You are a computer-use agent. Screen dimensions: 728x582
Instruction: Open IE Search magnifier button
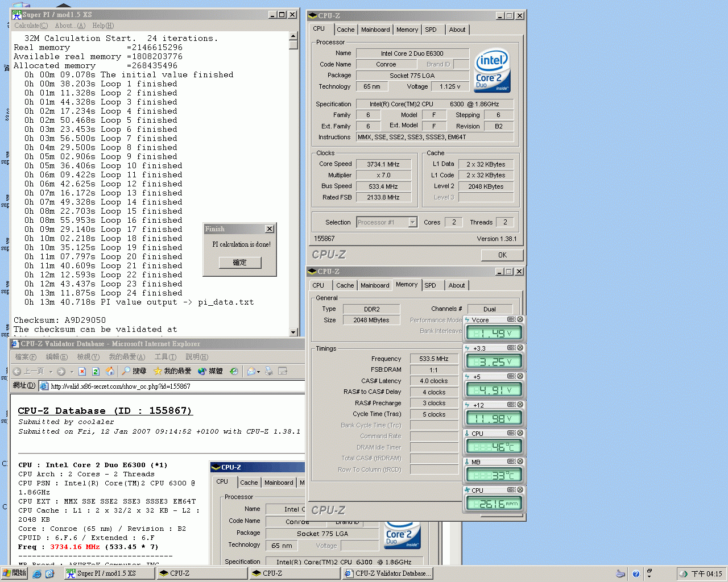tap(134, 371)
